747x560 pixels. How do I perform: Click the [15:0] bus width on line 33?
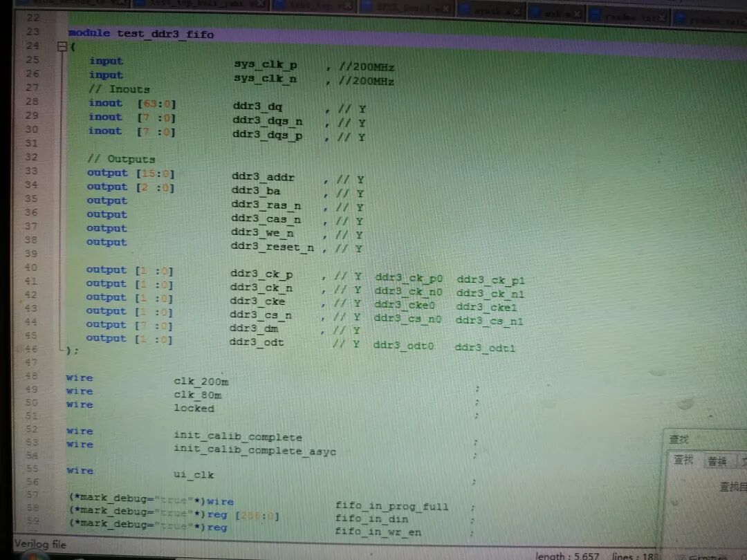point(156,174)
